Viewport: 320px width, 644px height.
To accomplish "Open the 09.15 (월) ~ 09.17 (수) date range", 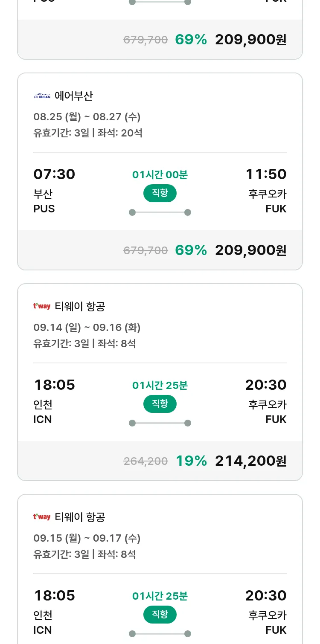I will [x=87, y=538].
